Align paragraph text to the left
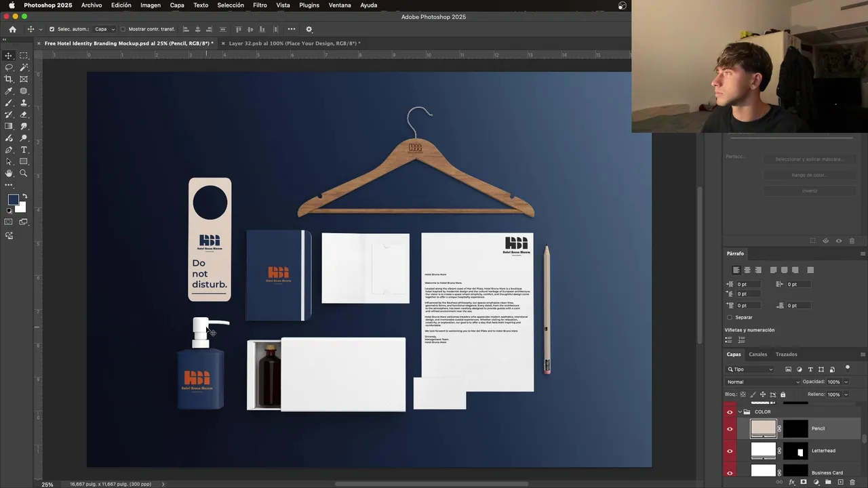 736,270
